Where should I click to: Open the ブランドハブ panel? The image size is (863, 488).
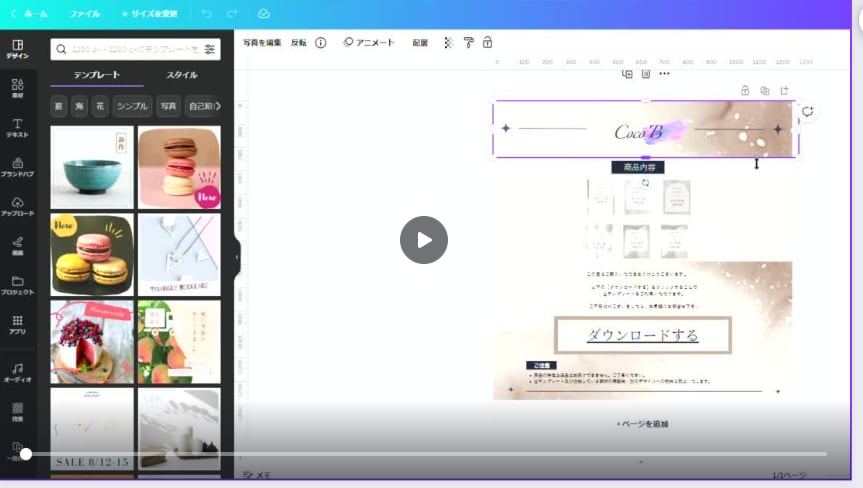18,167
